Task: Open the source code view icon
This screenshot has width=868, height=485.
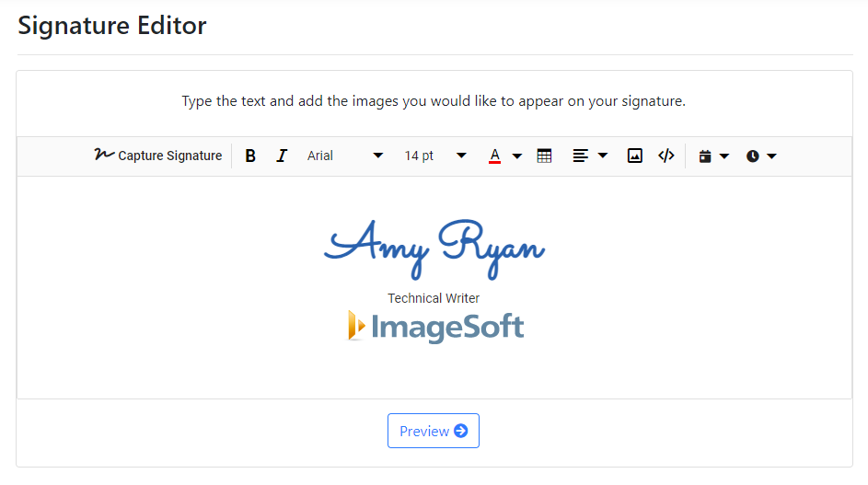Action: pos(666,156)
